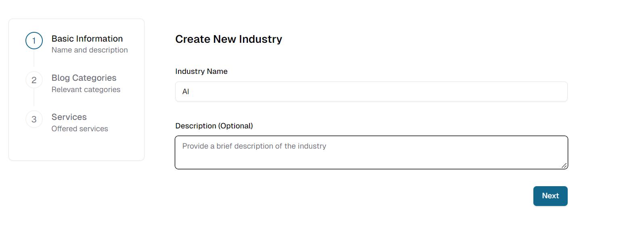Click the connector line below step 1

tap(34, 59)
